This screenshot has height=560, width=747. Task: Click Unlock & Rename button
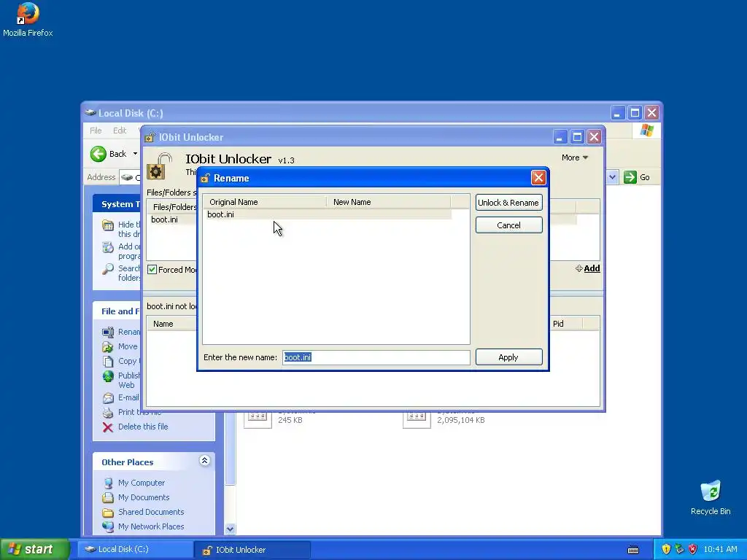pyautogui.click(x=508, y=203)
